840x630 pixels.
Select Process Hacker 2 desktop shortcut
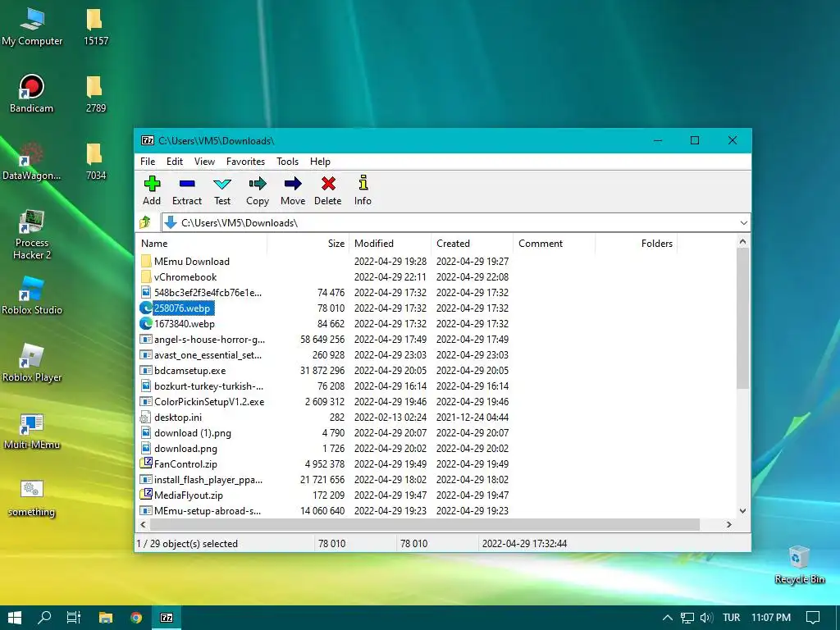click(32, 235)
